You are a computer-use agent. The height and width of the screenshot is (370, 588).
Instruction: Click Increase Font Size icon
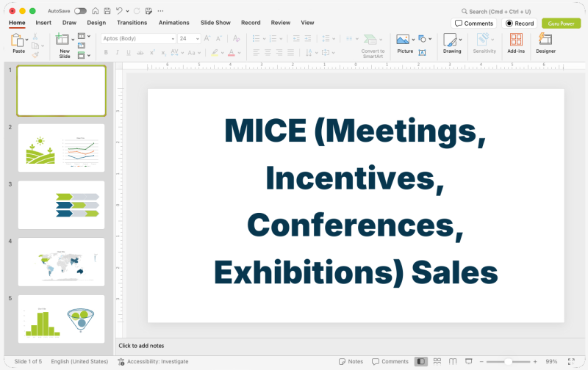(207, 38)
